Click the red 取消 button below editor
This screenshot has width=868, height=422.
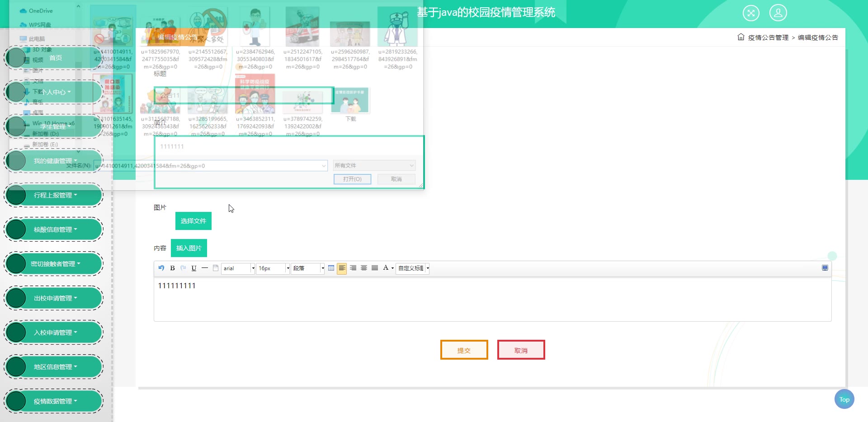pos(521,350)
